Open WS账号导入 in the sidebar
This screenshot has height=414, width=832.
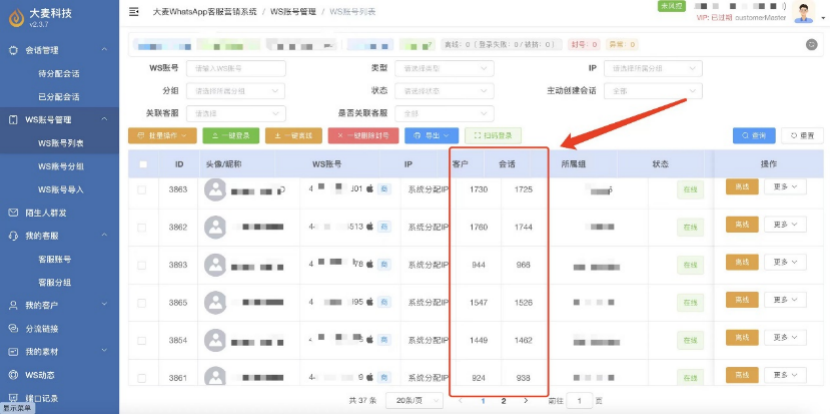pyautogui.click(x=60, y=189)
